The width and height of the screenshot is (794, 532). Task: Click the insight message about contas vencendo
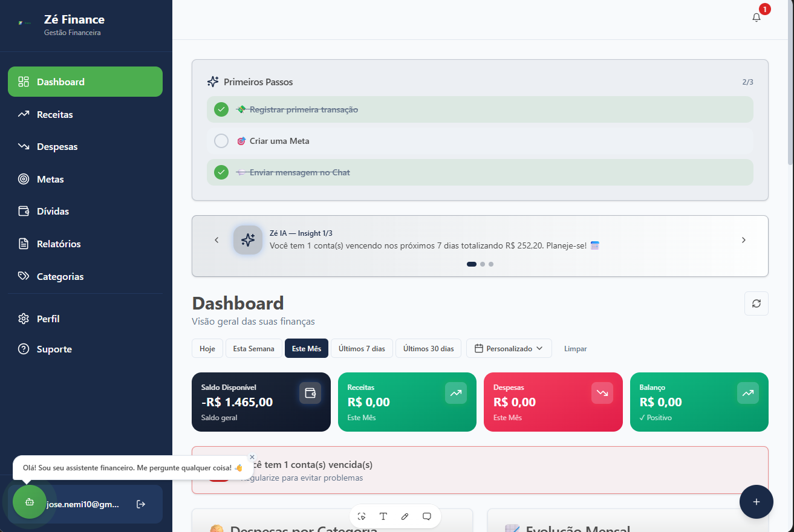coord(434,245)
